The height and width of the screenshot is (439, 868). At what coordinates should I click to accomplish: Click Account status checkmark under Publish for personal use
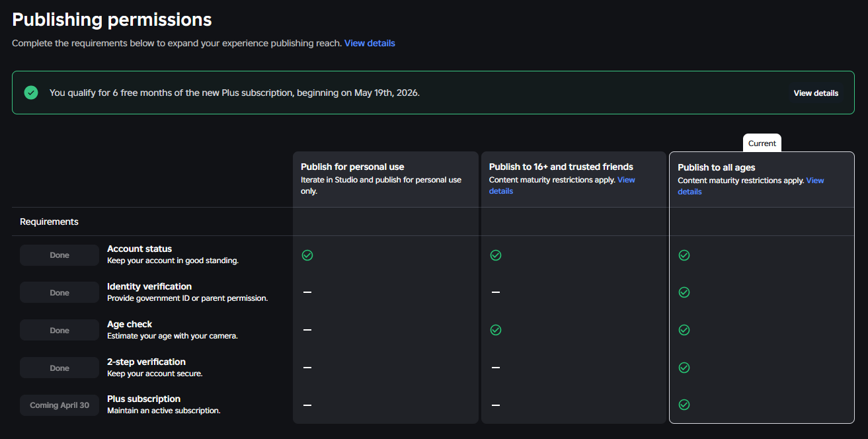(x=307, y=255)
